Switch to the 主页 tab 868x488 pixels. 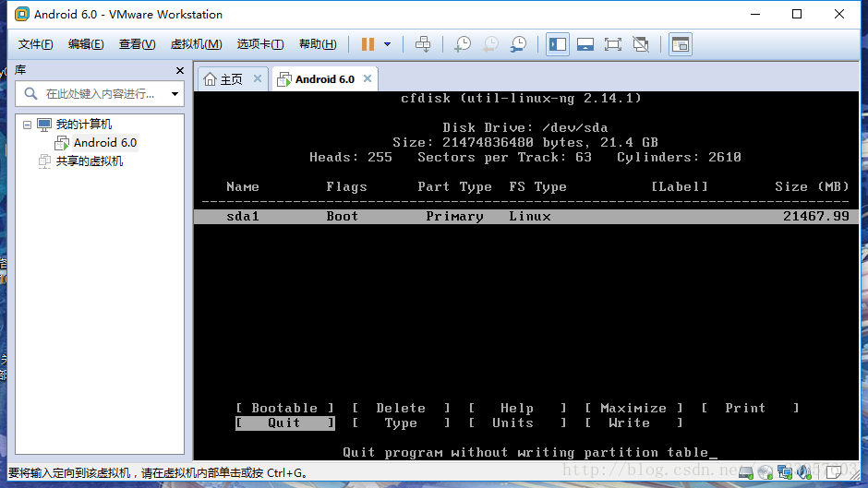[232, 79]
